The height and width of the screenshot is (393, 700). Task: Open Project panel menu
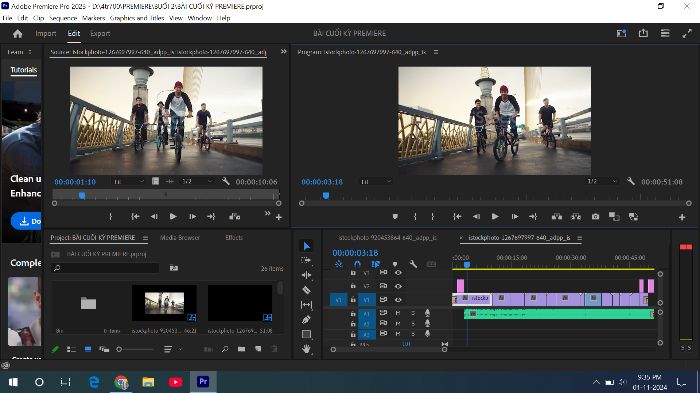[x=145, y=238]
